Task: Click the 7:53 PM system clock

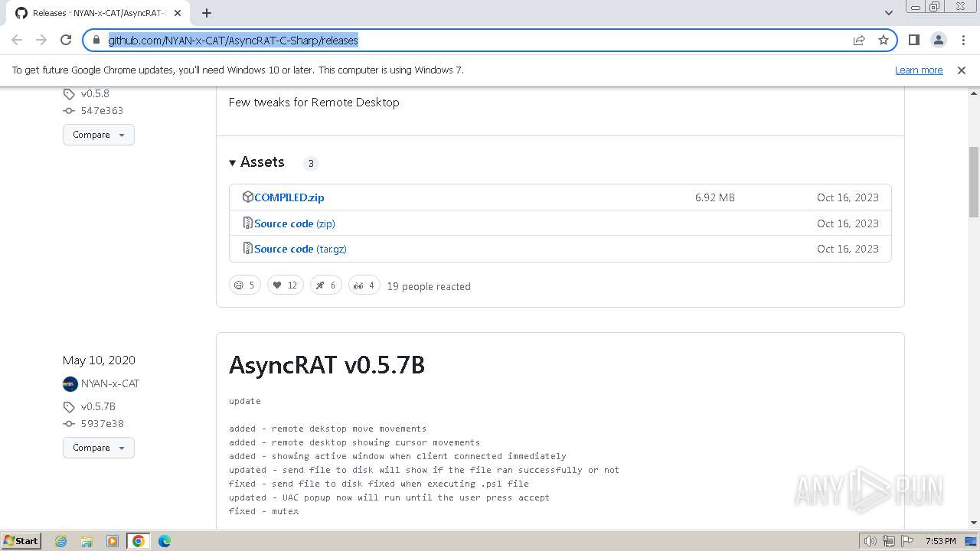Action: point(940,541)
